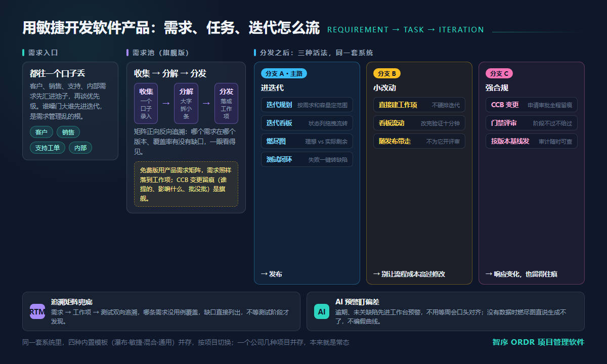The width and height of the screenshot is (607, 364).
Task: Select the 销售 tag
Action: [68, 132]
